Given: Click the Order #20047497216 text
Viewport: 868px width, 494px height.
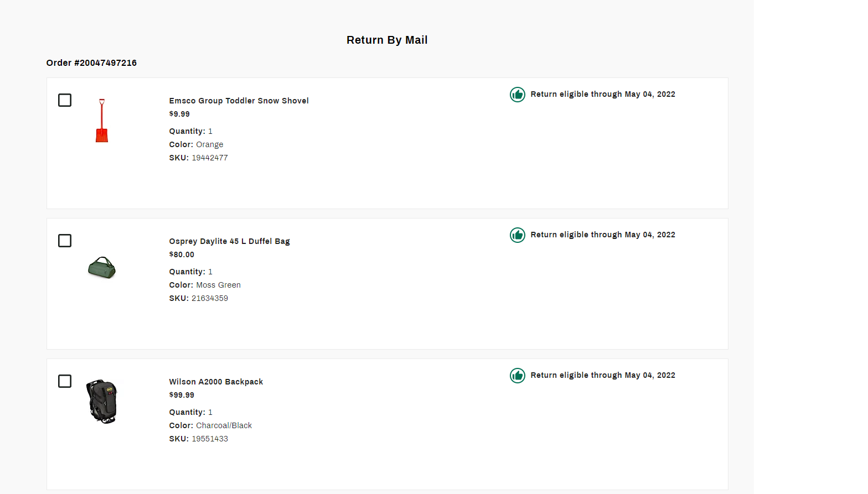Looking at the screenshot, I should click(91, 63).
